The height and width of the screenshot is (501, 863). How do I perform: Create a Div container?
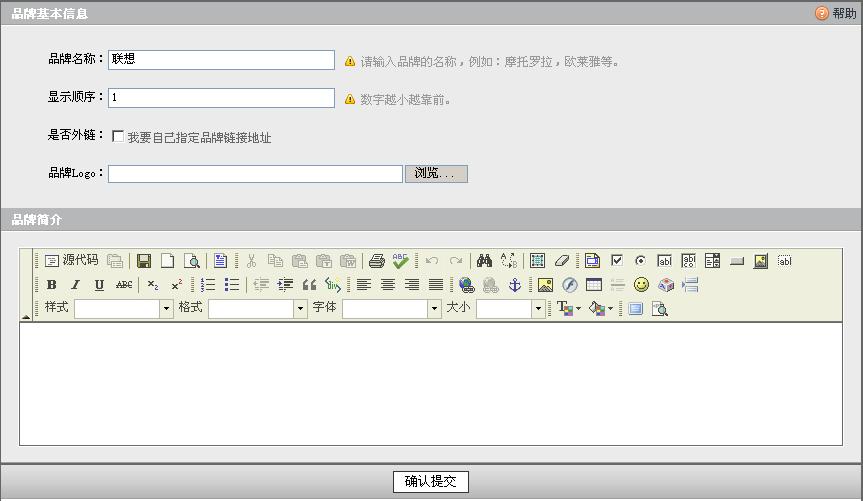333,285
